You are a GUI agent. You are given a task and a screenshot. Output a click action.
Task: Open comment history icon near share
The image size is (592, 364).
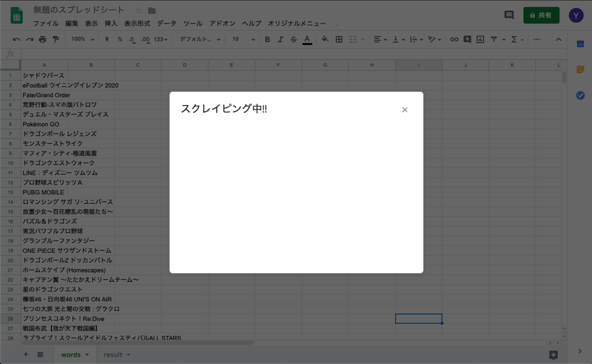click(509, 15)
